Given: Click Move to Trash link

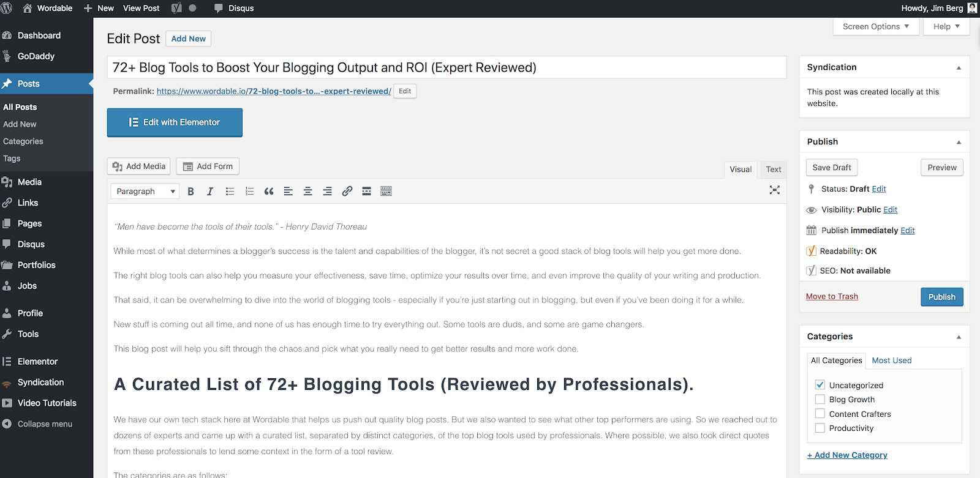Looking at the screenshot, I should tap(832, 296).
